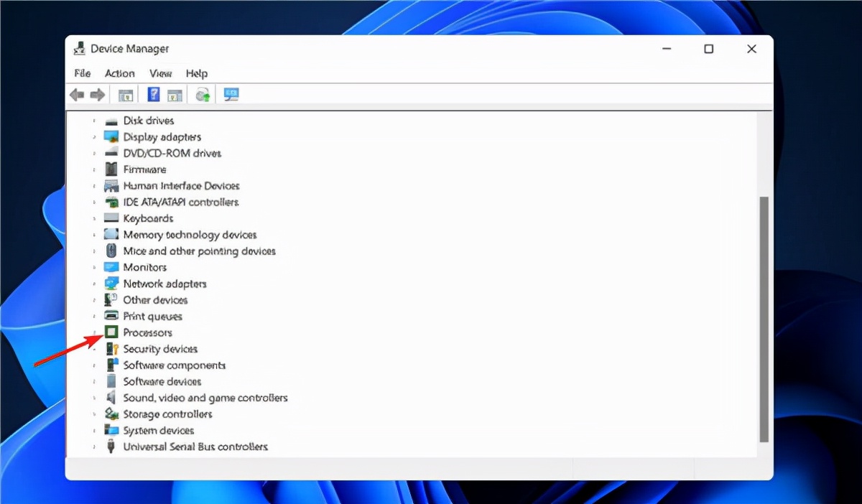Click the Back navigation arrow

[77, 94]
